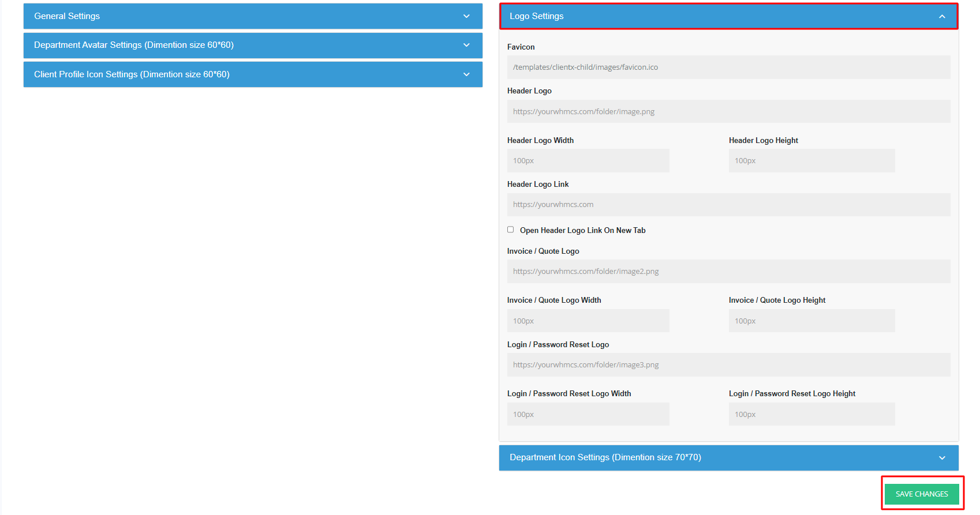The width and height of the screenshot is (980, 515).
Task: Focus Login / Password Reset Logo Height field
Action: pos(811,415)
